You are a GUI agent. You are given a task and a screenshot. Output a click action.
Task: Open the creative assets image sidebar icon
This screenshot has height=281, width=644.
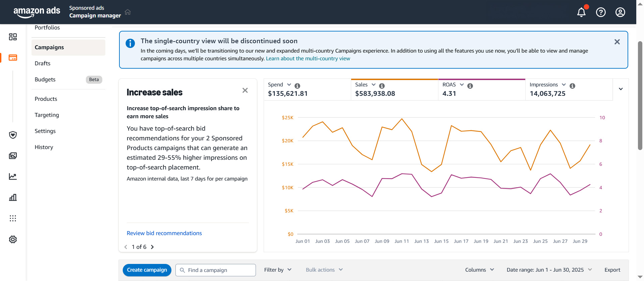[13, 156]
